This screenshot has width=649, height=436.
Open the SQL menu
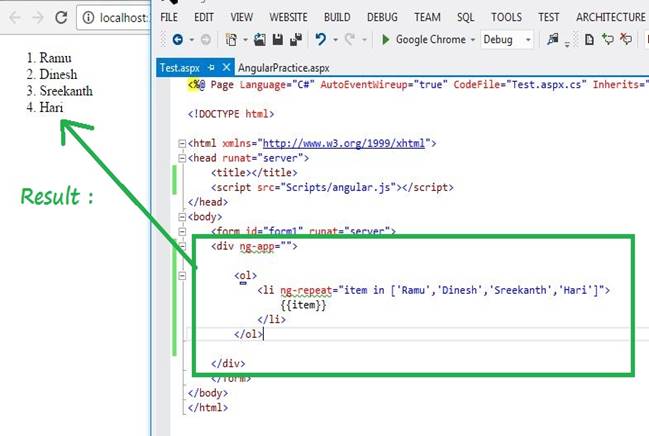pos(465,17)
